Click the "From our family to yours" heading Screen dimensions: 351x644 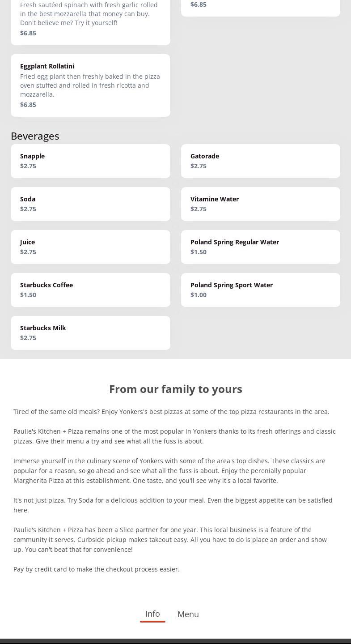point(176,389)
